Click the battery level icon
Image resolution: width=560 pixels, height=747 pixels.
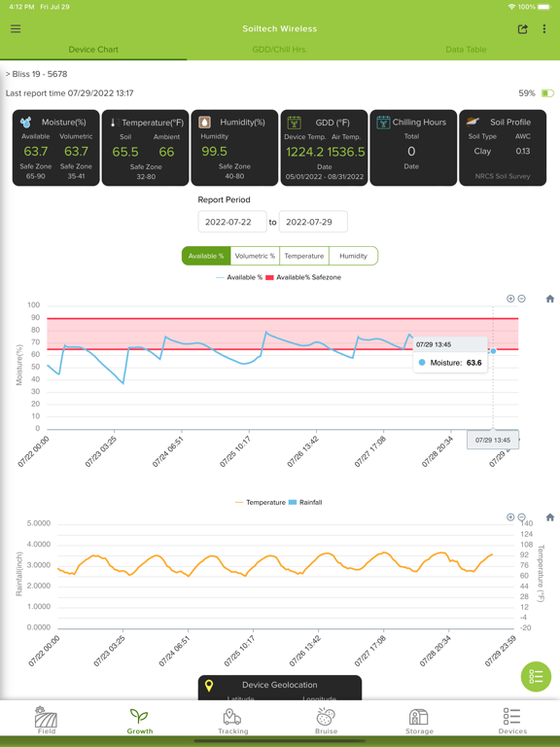547,93
